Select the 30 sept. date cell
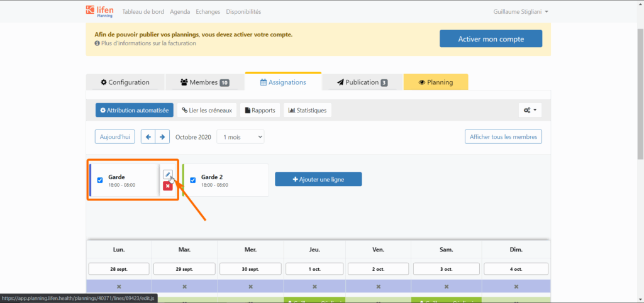This screenshot has width=644, height=303. [250, 269]
